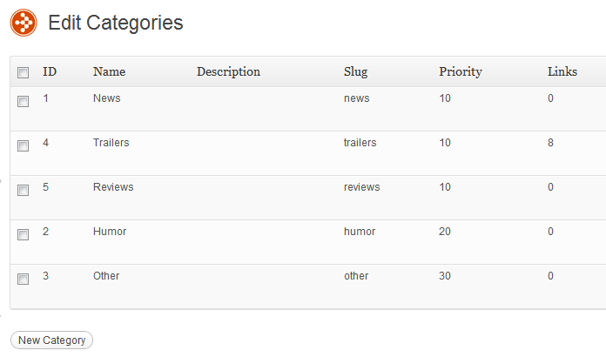
Task: Check the Trailers category checkbox
Action: (x=24, y=145)
